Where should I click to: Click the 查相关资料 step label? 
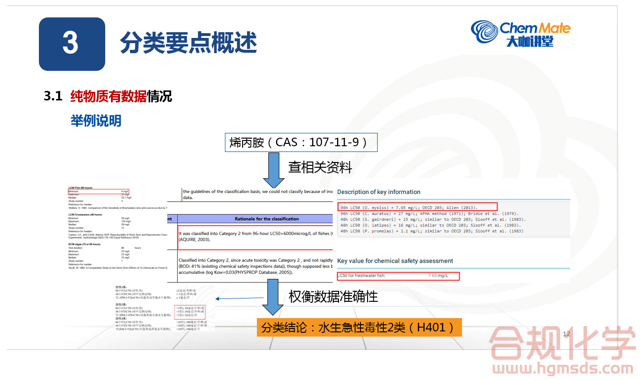pos(320,167)
